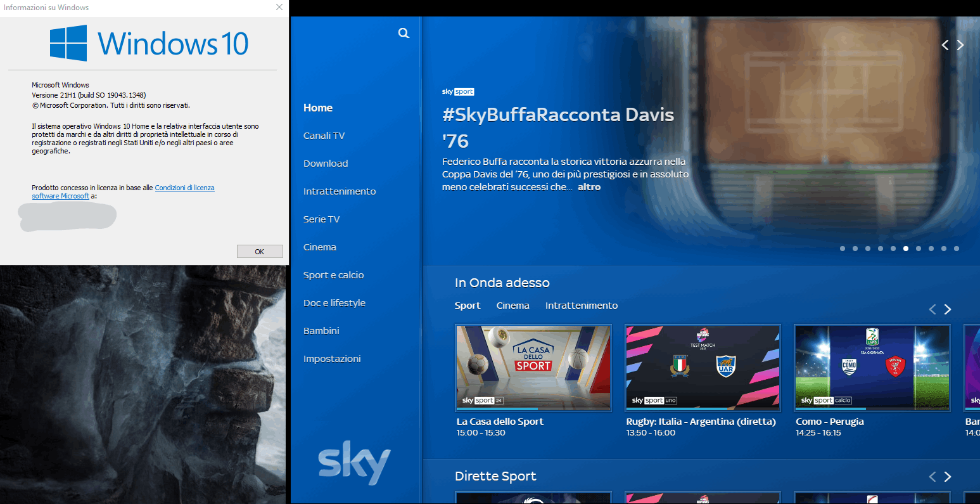Open the Cinema sidebar section
This screenshot has width=980, height=504.
click(x=320, y=247)
